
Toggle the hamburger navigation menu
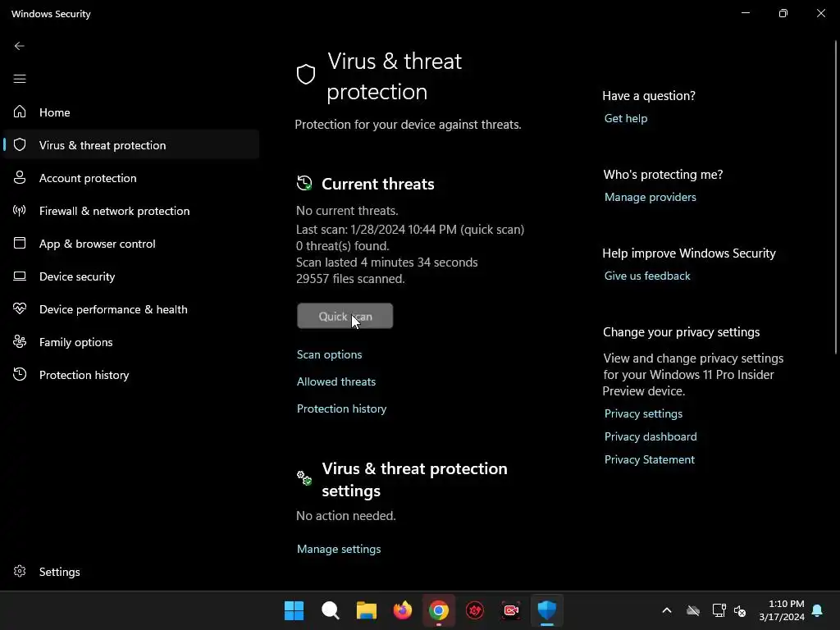20,79
